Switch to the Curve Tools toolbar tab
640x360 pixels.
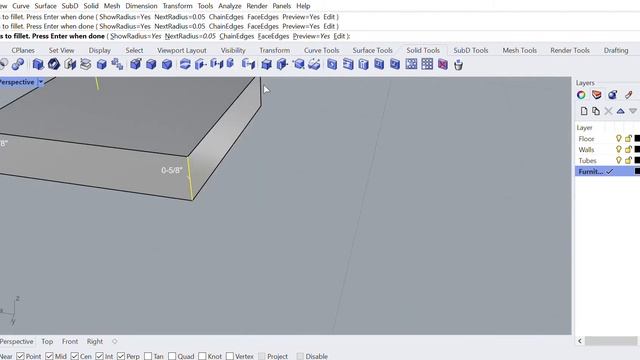[x=321, y=50]
